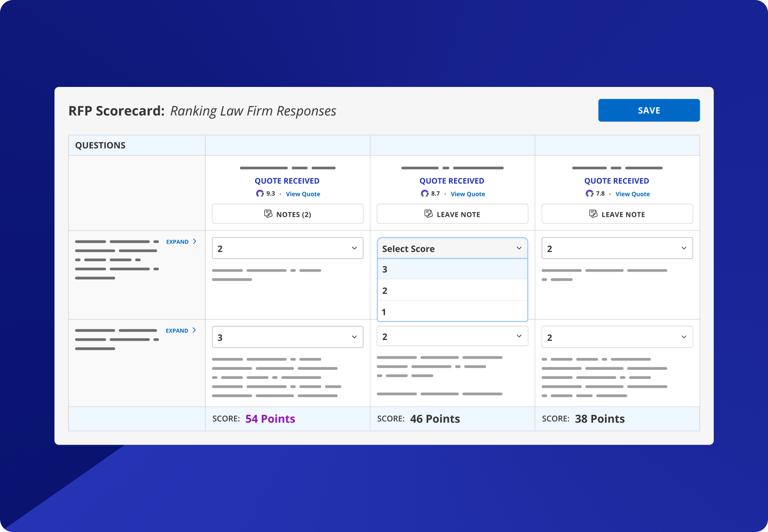Click the score gauge icon next to 9.3
The width and height of the screenshot is (768, 532).
coord(260,193)
